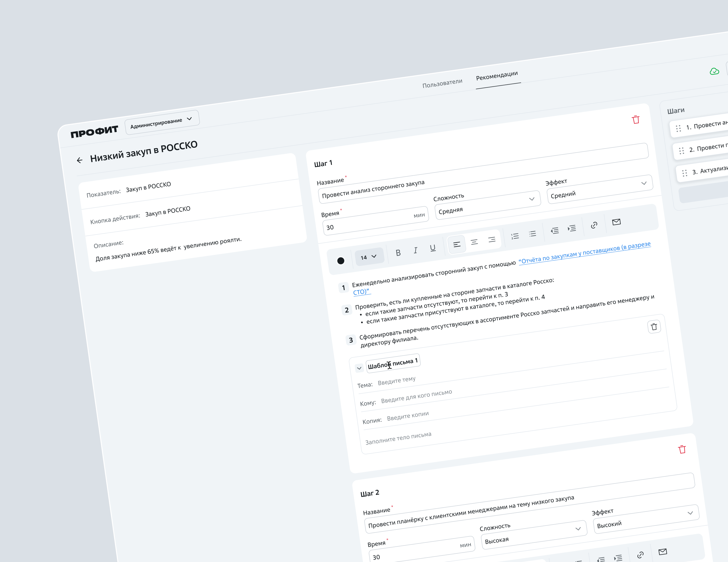Grab drag handle of step 1. Провести
The image size is (728, 562).
point(678,129)
